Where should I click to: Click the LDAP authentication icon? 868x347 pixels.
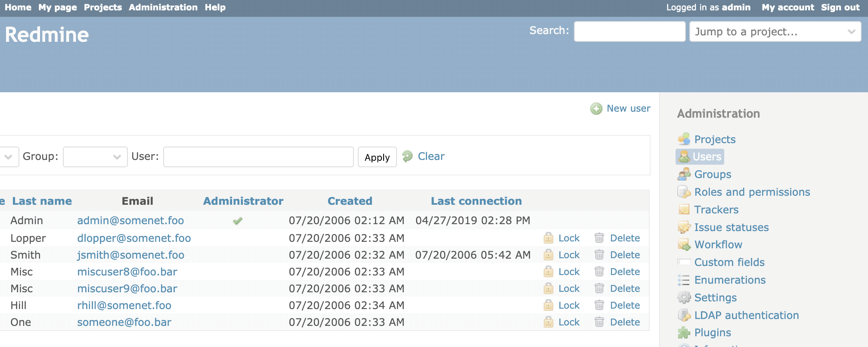(x=684, y=315)
